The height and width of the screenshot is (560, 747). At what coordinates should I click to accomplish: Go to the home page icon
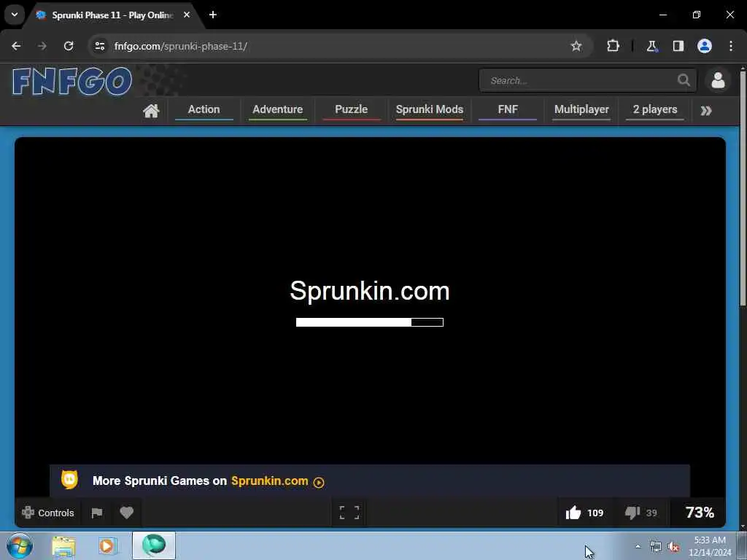[x=151, y=111]
